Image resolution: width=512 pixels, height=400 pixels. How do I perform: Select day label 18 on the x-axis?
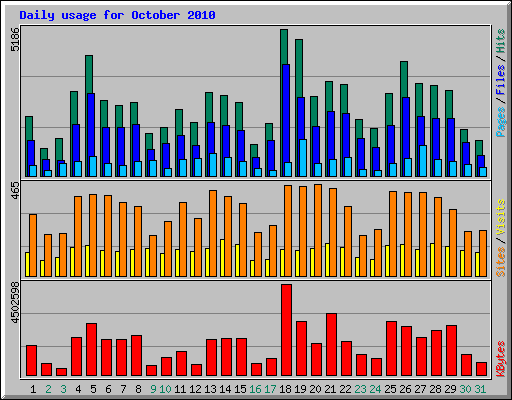[285, 389]
